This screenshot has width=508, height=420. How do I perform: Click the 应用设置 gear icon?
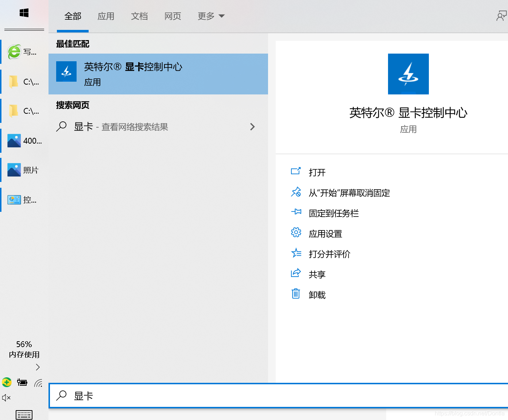pyautogui.click(x=296, y=232)
